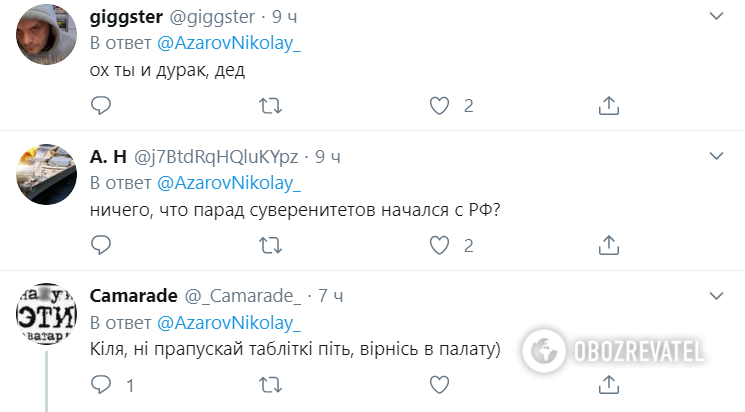This screenshot has height=412, width=745.
Task: Share A. H's tweet
Action: click(x=609, y=244)
